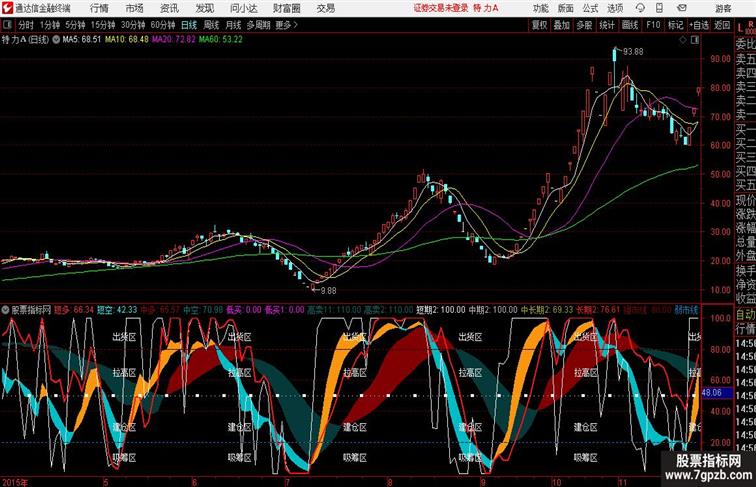This screenshot has width=756, height=487.
Task: Click the 返回 back button
Action: point(722,25)
